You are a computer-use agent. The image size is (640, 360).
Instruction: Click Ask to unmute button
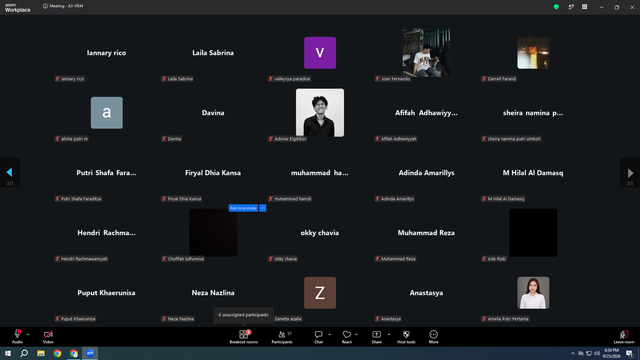pyautogui.click(x=243, y=208)
